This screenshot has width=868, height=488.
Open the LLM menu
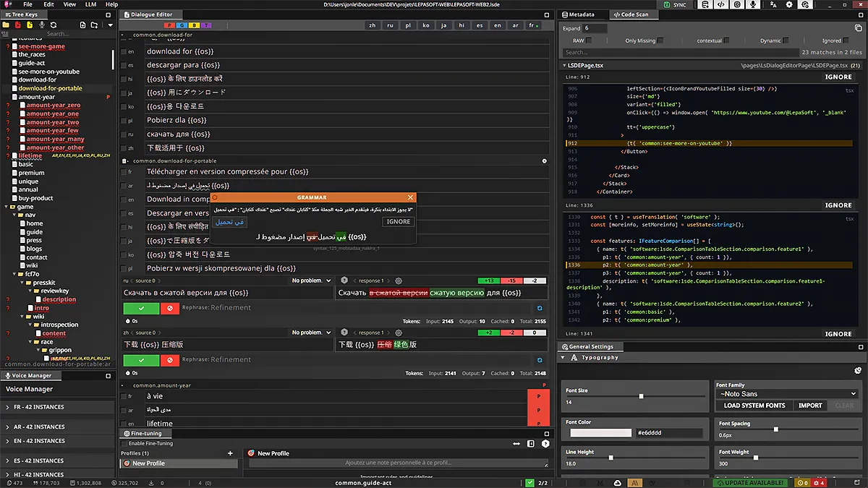(90, 4)
